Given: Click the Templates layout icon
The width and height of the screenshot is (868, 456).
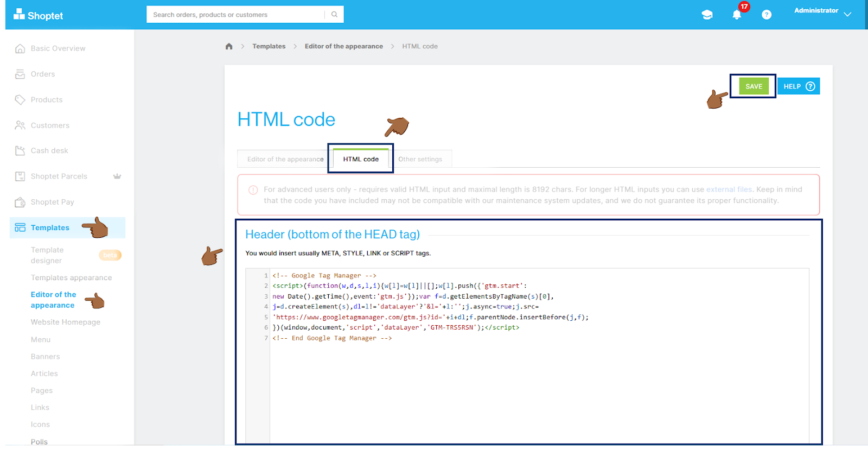Looking at the screenshot, I should (x=20, y=227).
